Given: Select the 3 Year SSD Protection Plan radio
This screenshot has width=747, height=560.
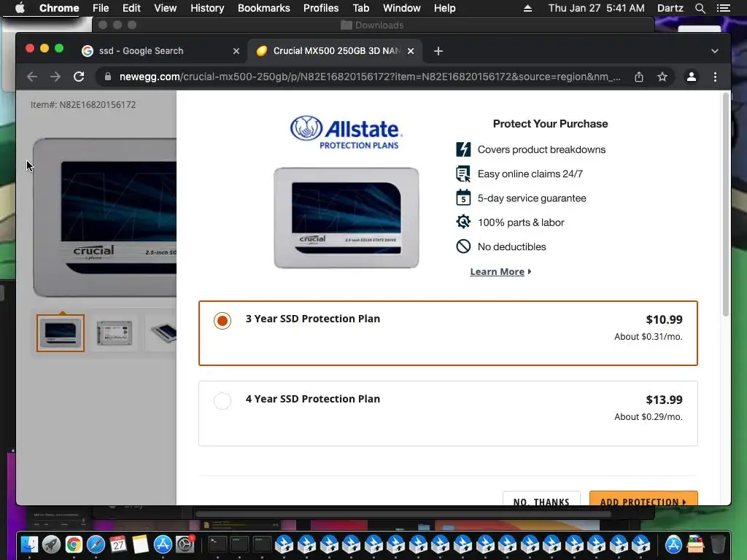Looking at the screenshot, I should point(222,321).
